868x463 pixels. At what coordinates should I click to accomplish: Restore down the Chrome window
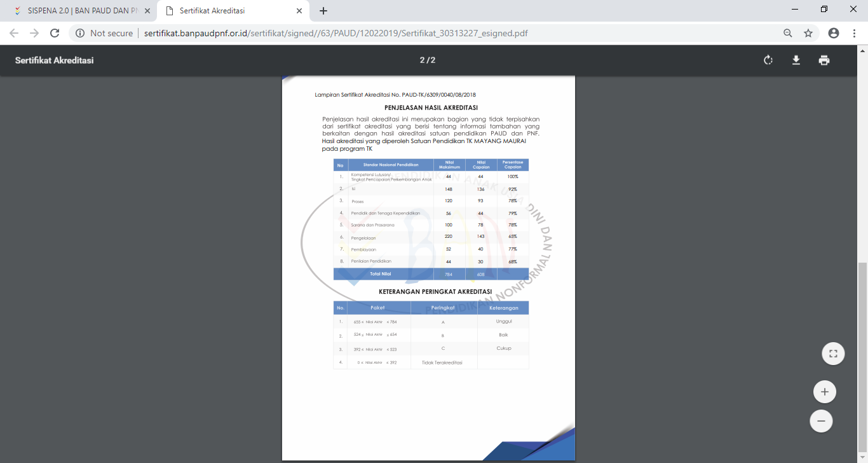[x=824, y=10]
